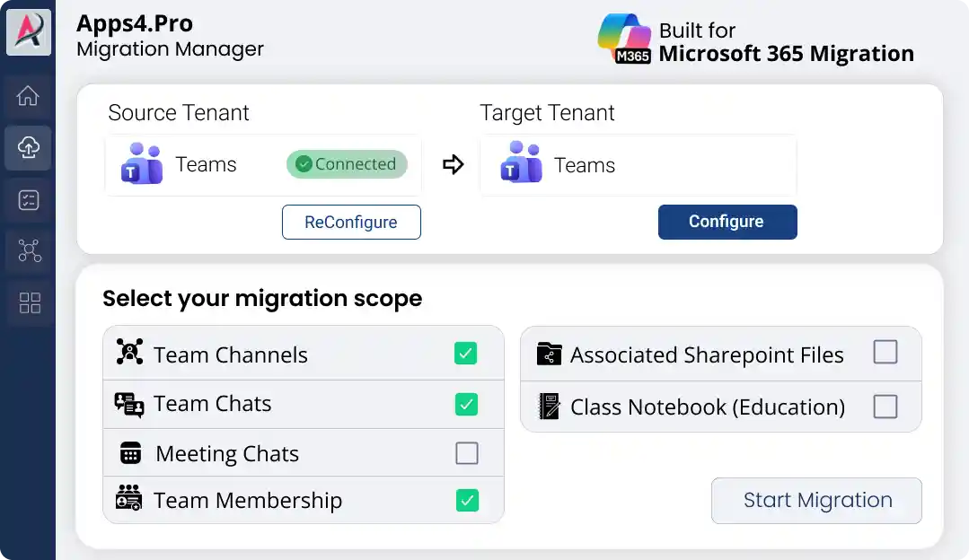
Task: Click the Target Tenant Teams icon
Action: click(521, 162)
